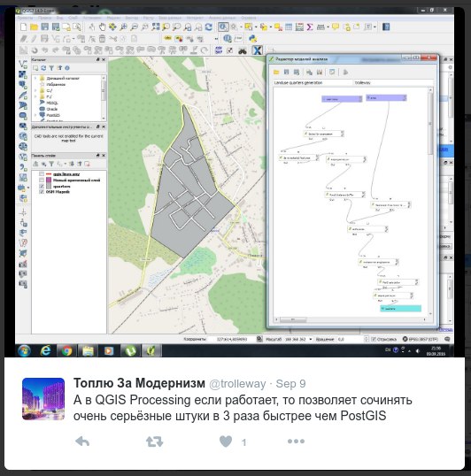471x476 pixels.
Task: Expand the home catalog folder in browser tree
Action: pos(35,79)
